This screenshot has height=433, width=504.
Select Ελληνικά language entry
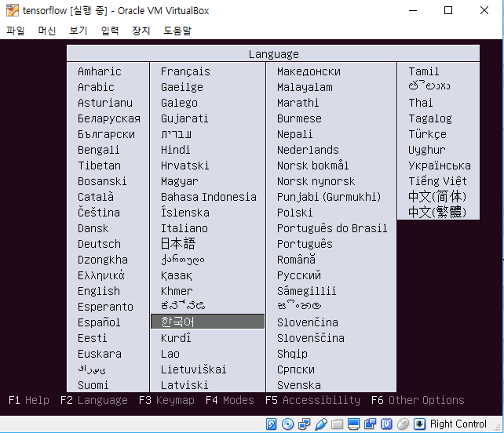[101, 275]
